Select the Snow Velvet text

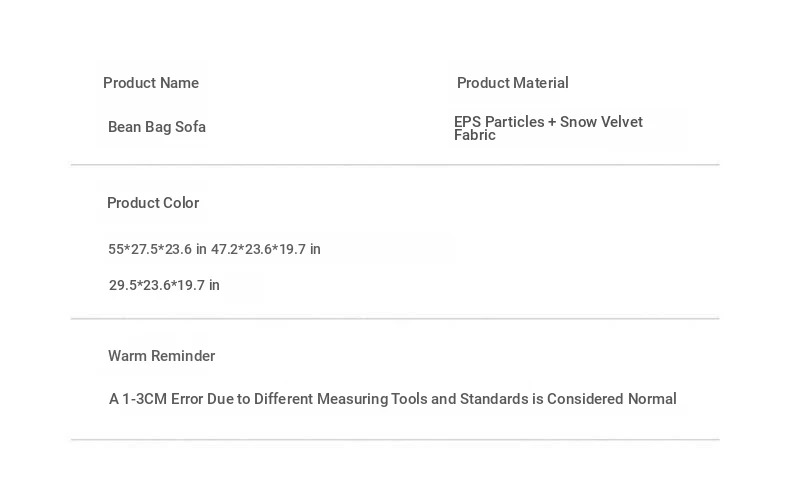coord(601,122)
